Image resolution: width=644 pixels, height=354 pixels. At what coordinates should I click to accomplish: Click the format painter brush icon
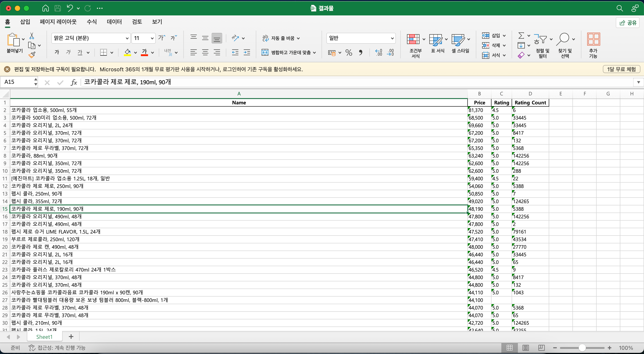click(32, 55)
